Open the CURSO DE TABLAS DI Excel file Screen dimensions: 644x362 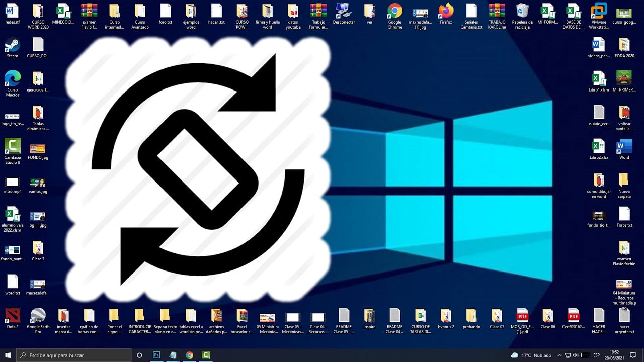(x=421, y=320)
